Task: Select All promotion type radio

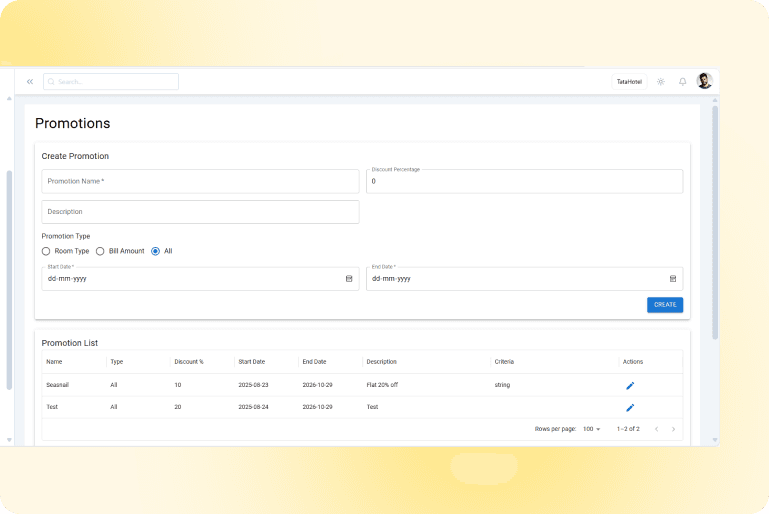Action: 155,251
